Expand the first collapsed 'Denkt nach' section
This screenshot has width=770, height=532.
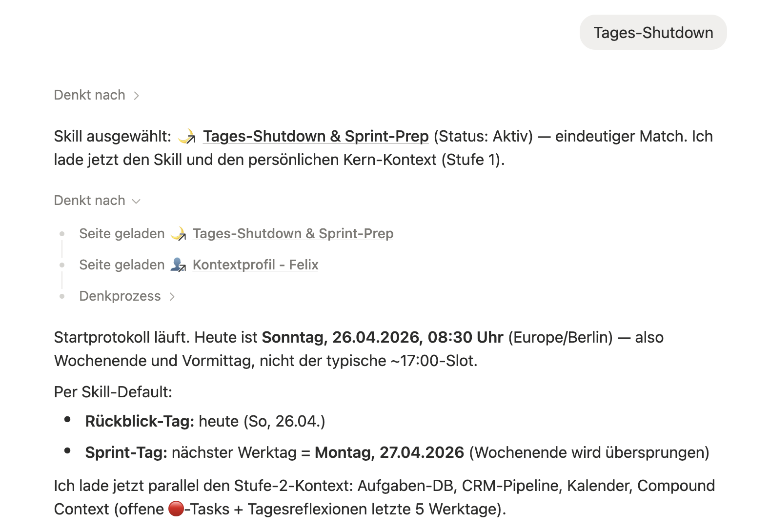(90, 95)
